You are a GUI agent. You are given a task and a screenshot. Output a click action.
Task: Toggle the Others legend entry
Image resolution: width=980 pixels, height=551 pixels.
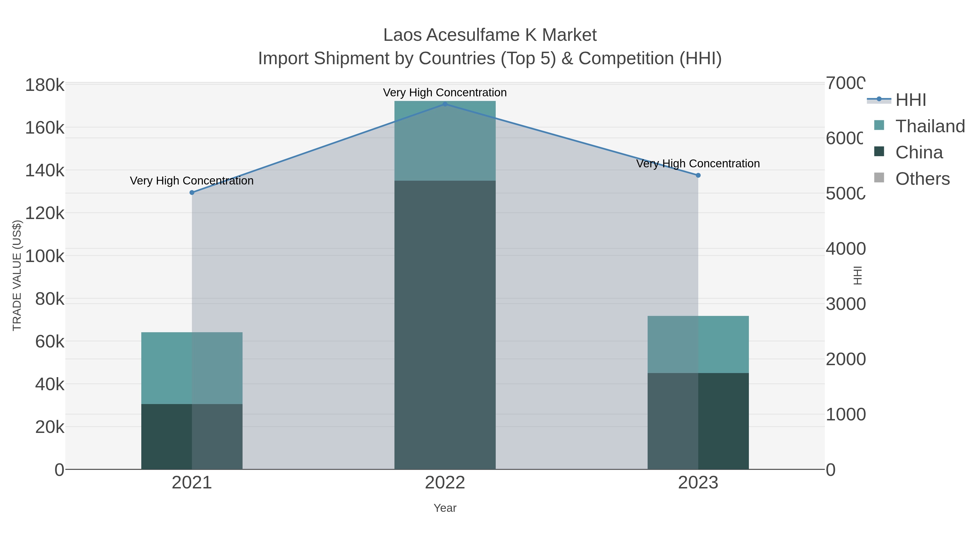(912, 179)
